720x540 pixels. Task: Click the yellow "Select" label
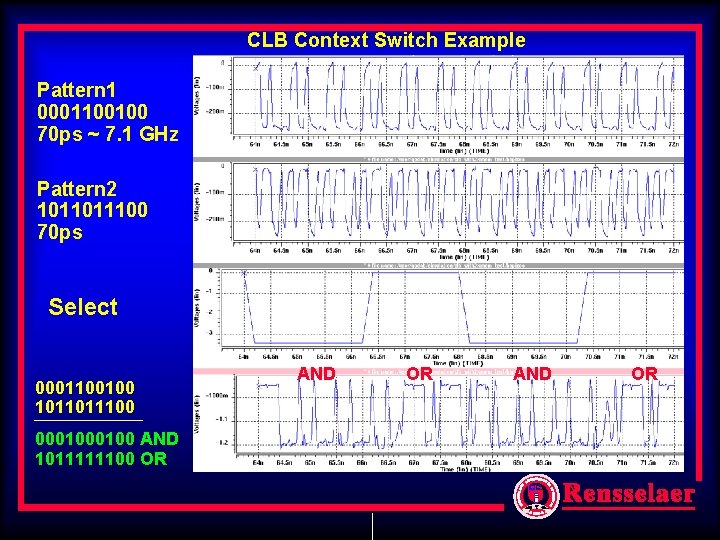[83, 307]
